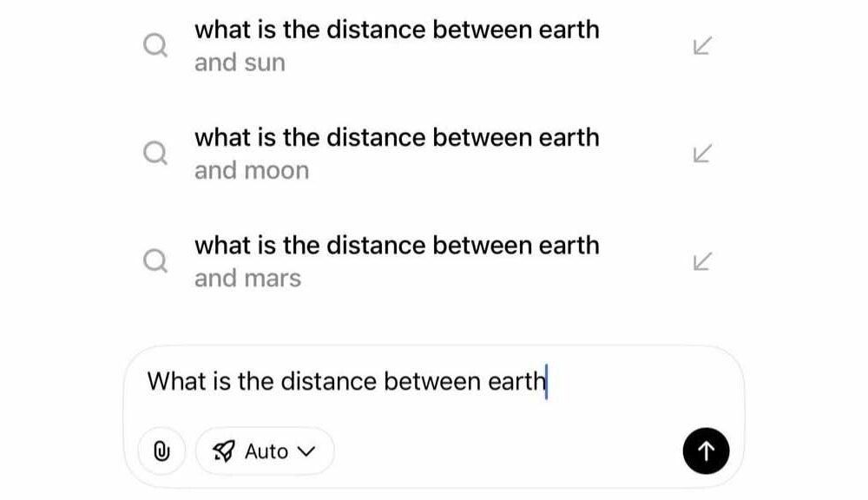Click the diagonal arrow beside the mars suggestion
The image size is (868, 500).
701,260
